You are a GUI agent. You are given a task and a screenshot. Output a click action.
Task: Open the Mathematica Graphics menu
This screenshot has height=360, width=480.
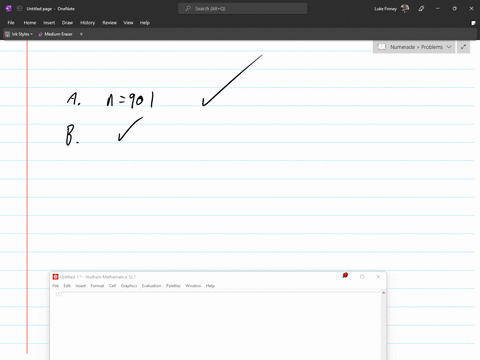(x=129, y=286)
